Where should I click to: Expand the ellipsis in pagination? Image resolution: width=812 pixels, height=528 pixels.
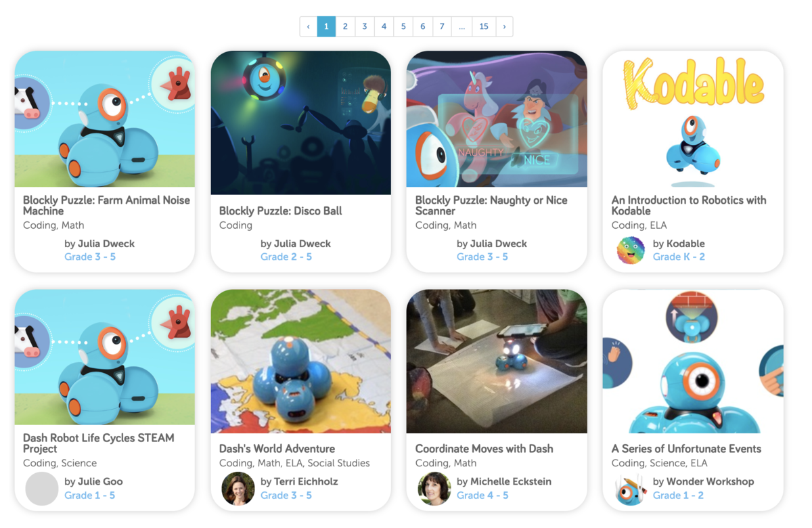(x=461, y=26)
